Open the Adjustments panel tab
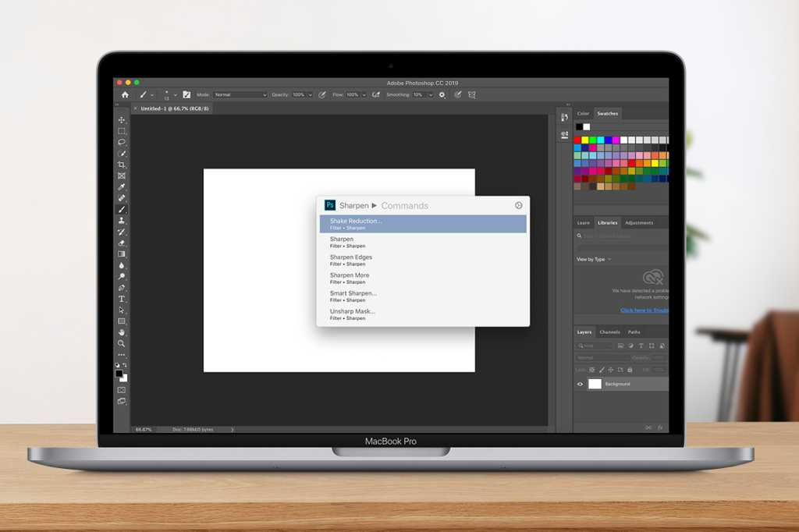 pyautogui.click(x=639, y=222)
